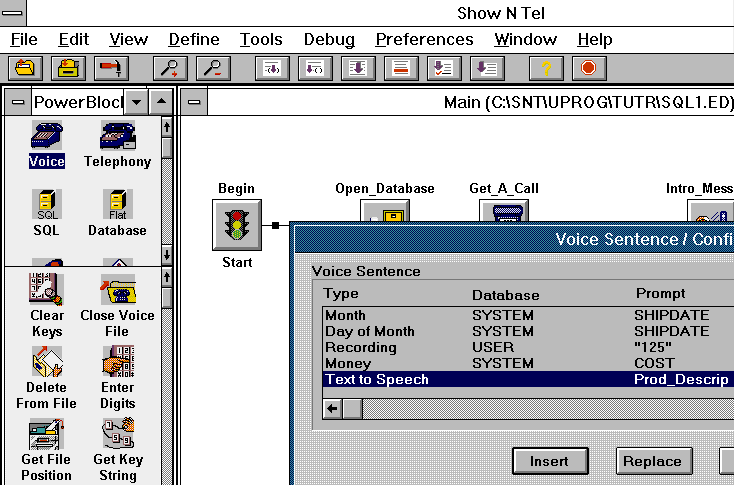The width and height of the screenshot is (734, 485).
Task: Click the red stop sign toolbar icon
Action: coord(589,68)
